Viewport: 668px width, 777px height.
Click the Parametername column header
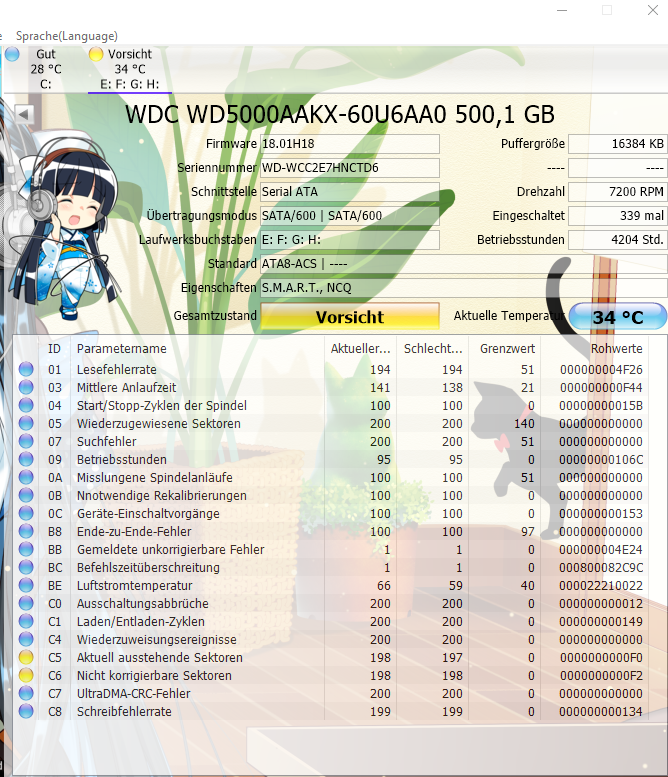197,348
